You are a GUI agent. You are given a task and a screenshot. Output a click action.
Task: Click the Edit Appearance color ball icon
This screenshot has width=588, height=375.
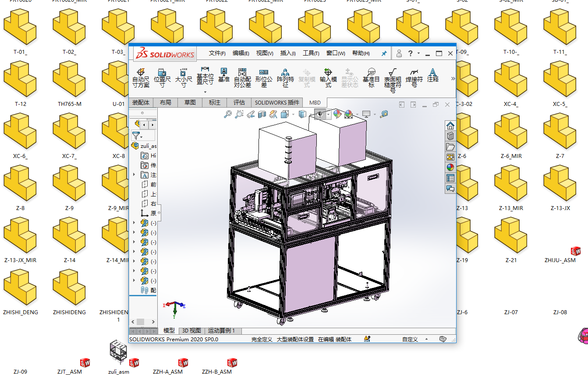(x=337, y=114)
